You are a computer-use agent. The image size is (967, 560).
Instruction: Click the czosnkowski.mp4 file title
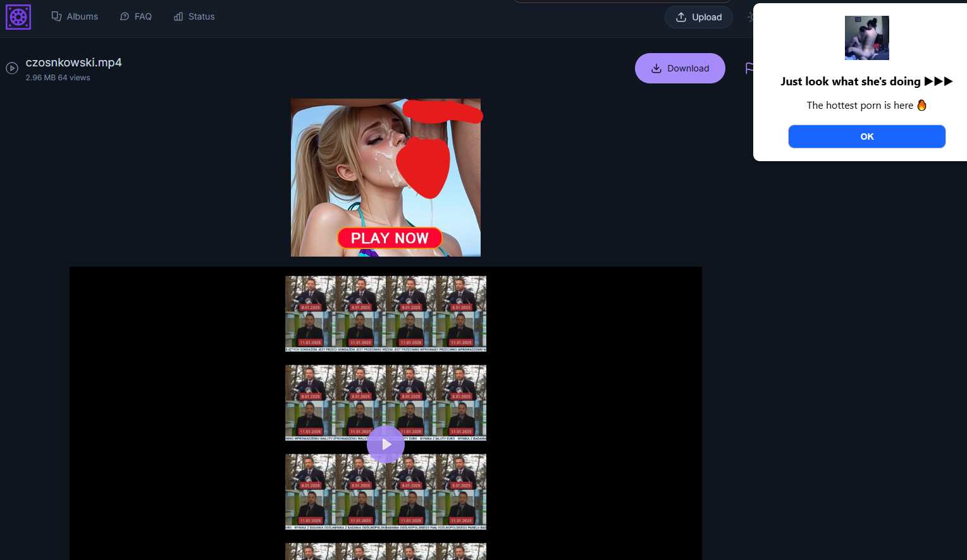(x=73, y=63)
